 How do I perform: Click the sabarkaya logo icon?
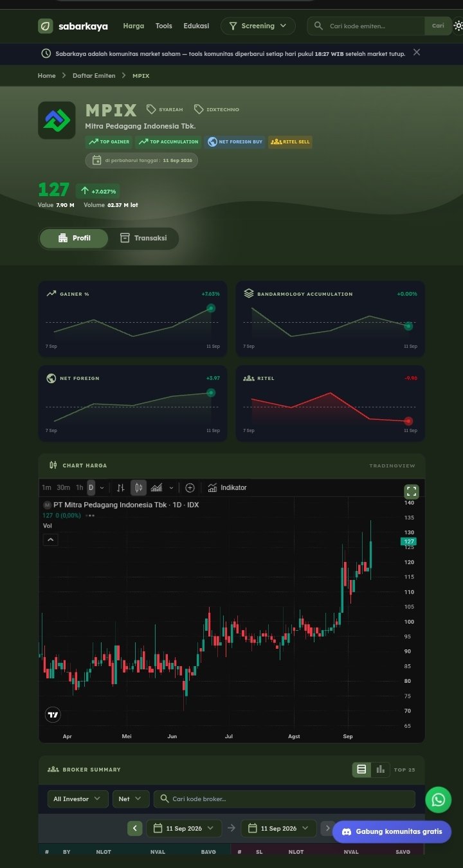pos(46,26)
